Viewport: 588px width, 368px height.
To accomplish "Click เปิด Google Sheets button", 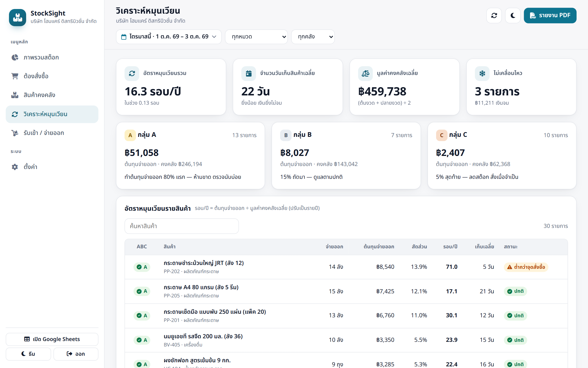I will 52,339.
